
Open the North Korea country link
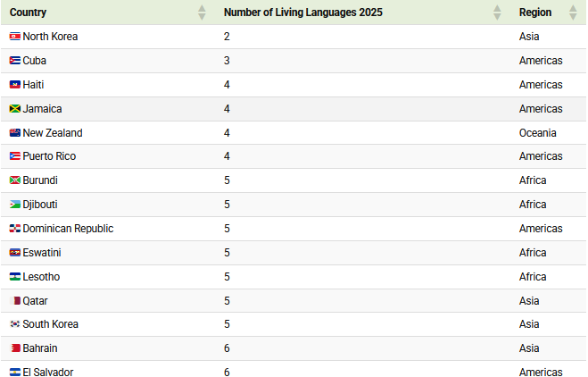(50, 37)
